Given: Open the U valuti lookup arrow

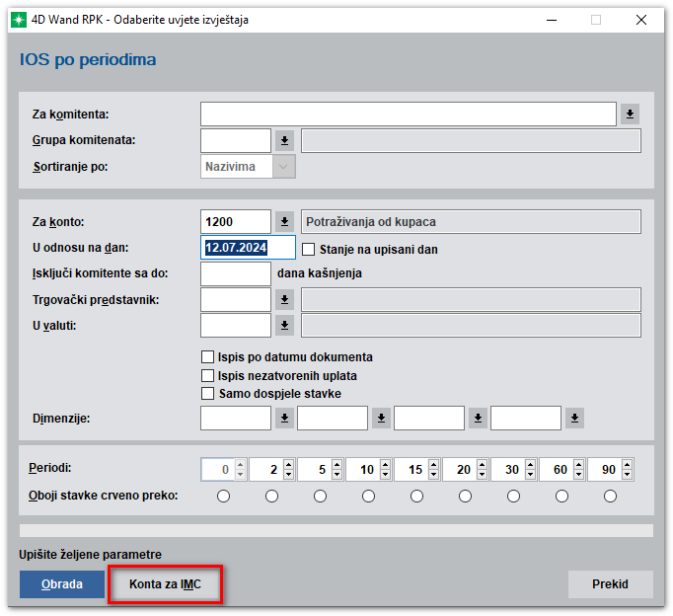Looking at the screenshot, I should 284,325.
